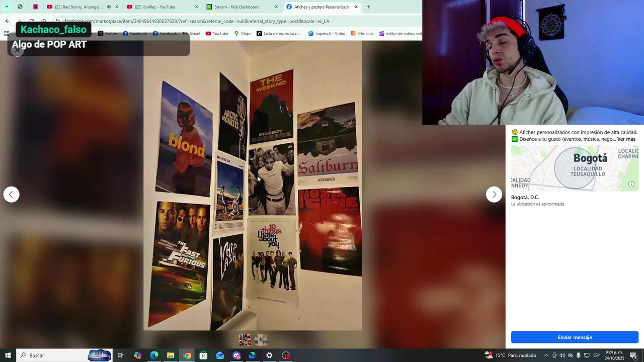The width and height of the screenshot is (644, 362).
Task: Open the map info icon
Action: (x=631, y=184)
